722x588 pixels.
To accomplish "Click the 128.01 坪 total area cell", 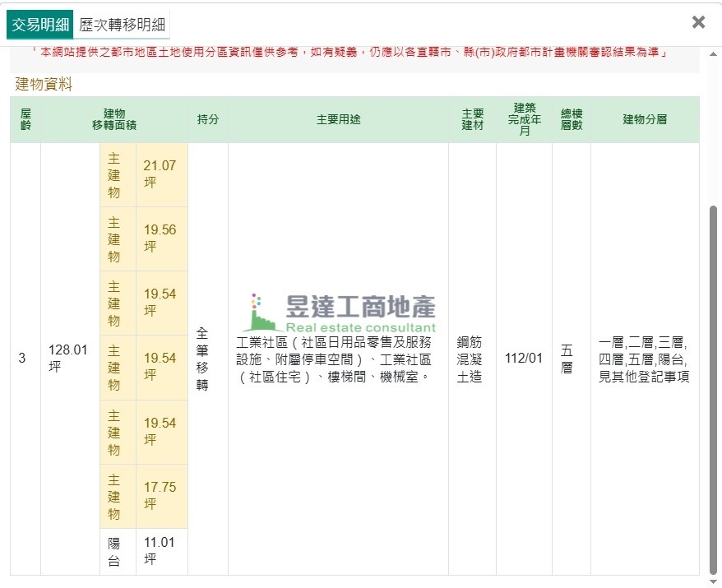I will tap(68, 358).
